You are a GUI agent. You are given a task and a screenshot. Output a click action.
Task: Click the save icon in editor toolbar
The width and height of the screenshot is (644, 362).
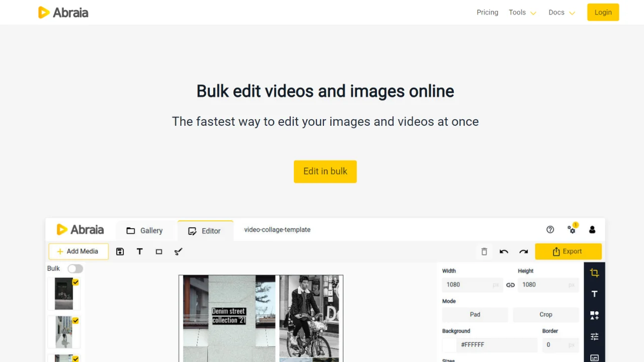pos(120,251)
